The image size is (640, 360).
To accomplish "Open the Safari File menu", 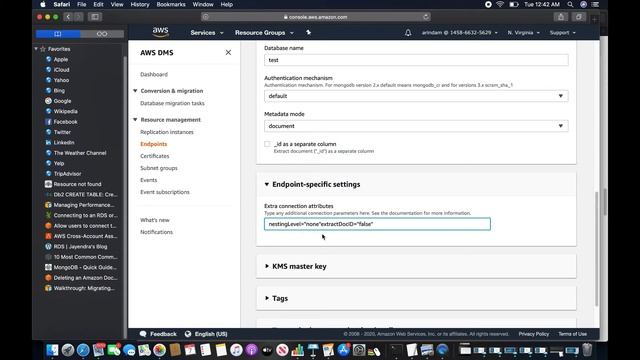I will coord(82,4).
